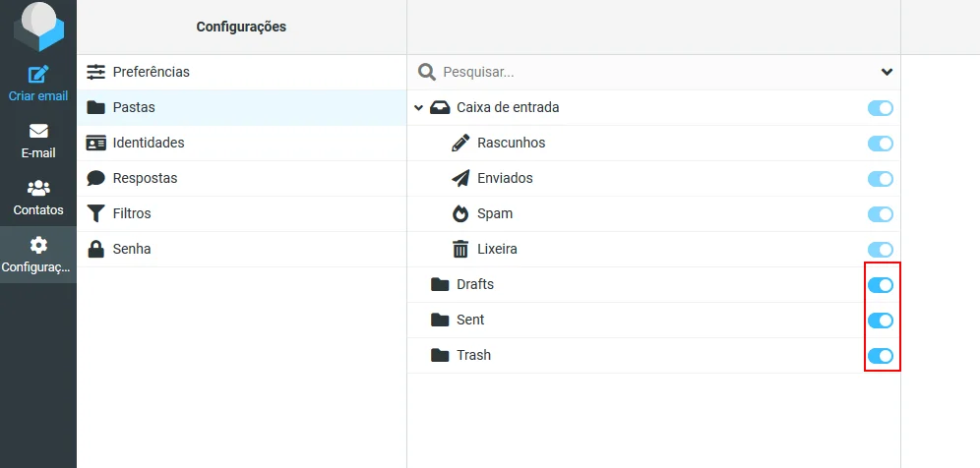Toggle subscription for Drafts folder

coord(880,285)
